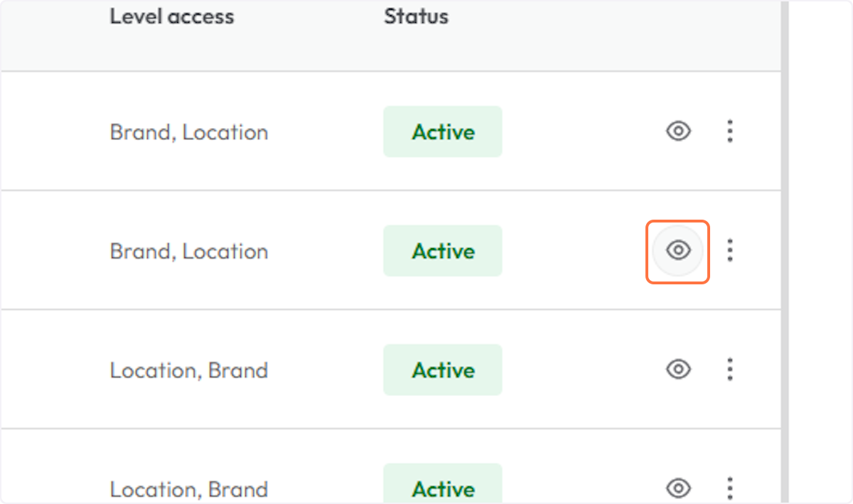853x504 pixels.
Task: Click eye icon in third row
Action: click(678, 370)
